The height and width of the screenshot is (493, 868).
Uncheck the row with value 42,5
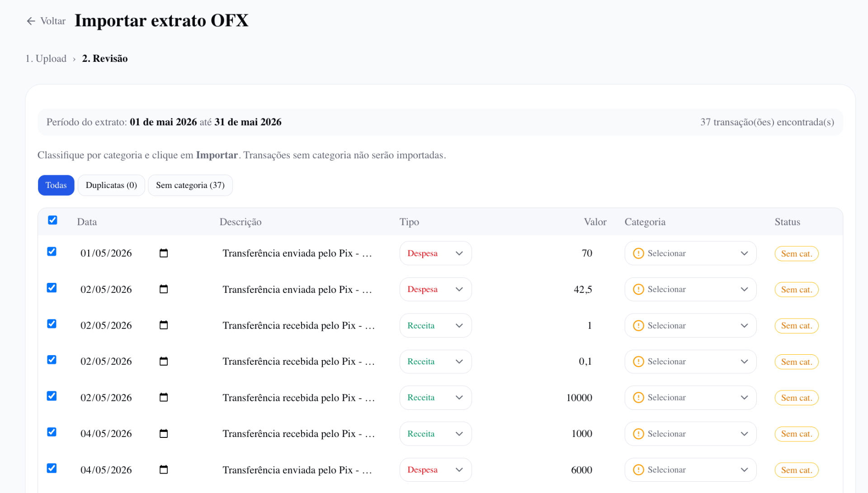[x=52, y=288]
